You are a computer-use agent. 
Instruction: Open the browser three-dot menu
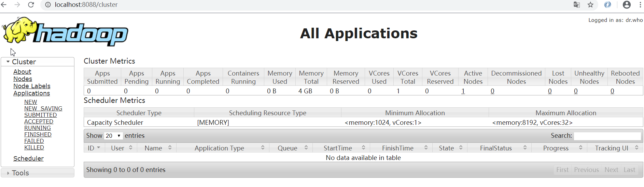(x=640, y=5)
